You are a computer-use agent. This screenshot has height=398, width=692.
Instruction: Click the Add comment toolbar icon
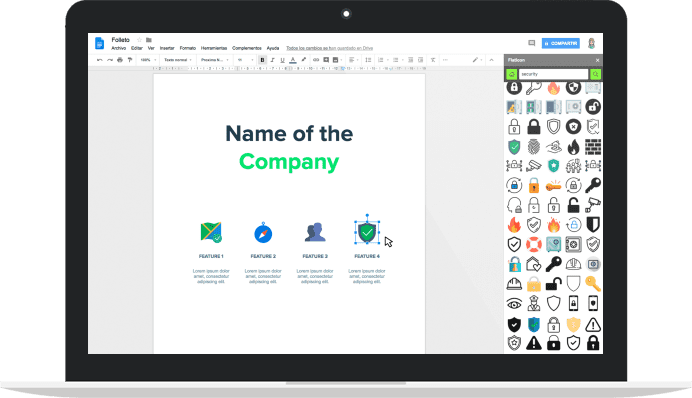pos(326,60)
